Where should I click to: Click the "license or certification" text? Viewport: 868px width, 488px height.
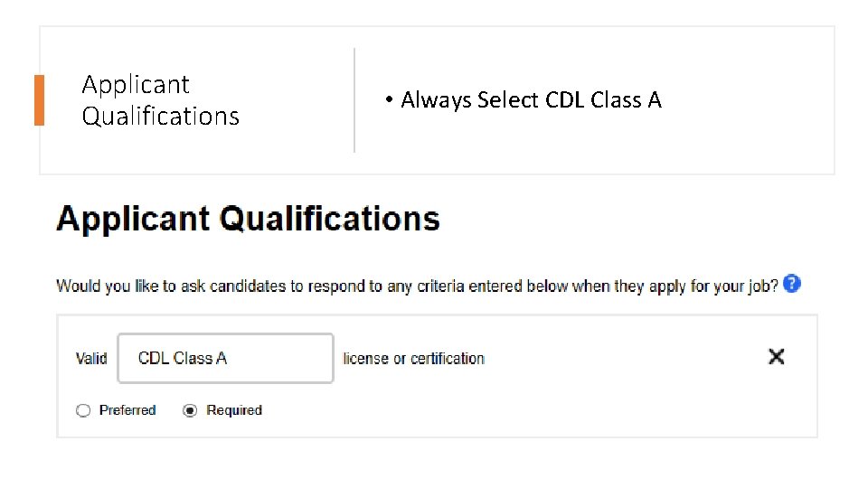pos(414,359)
